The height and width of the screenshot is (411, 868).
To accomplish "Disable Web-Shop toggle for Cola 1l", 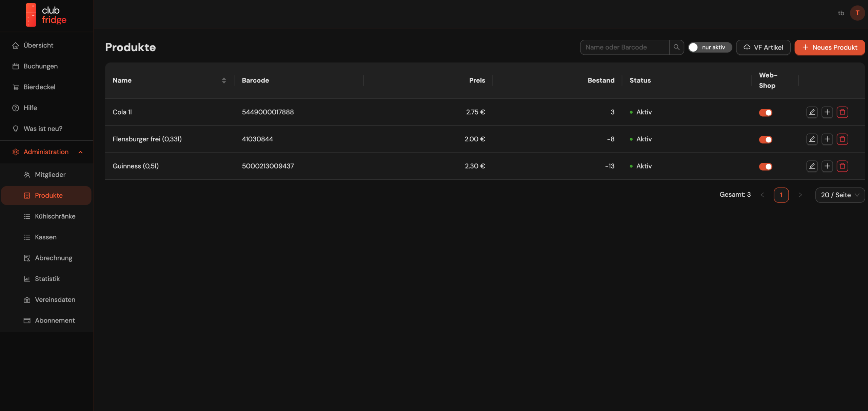I will (x=765, y=113).
